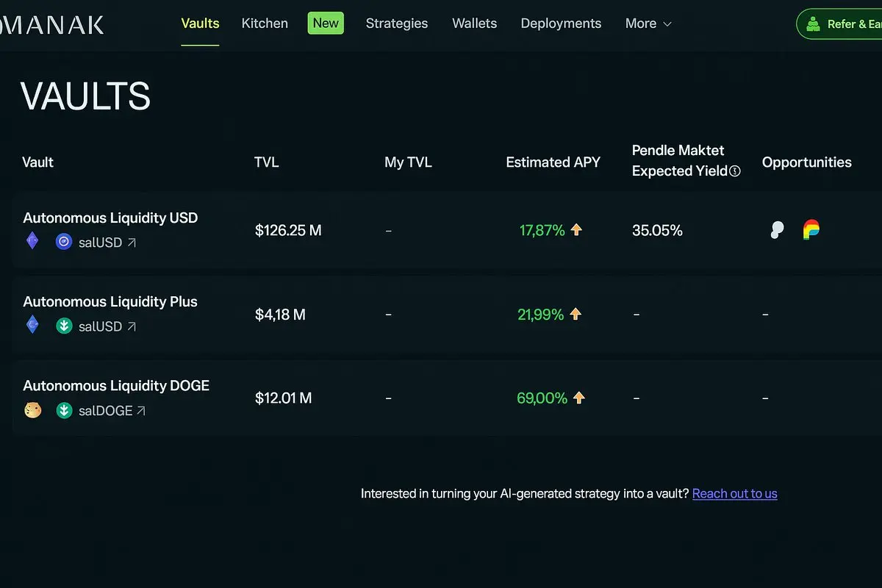
Task: Click the blue salUSD token icon in first row
Action: [x=64, y=241]
